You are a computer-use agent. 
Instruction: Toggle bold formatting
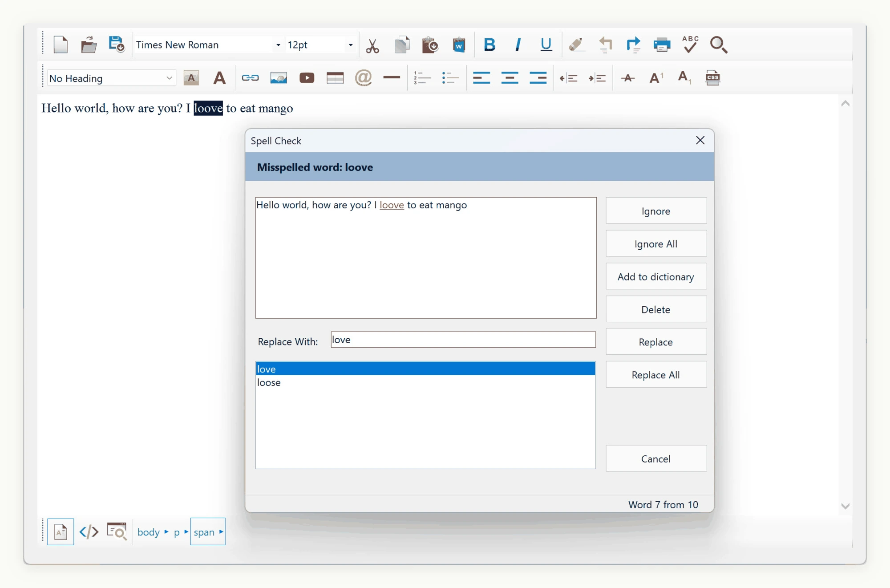(x=489, y=45)
